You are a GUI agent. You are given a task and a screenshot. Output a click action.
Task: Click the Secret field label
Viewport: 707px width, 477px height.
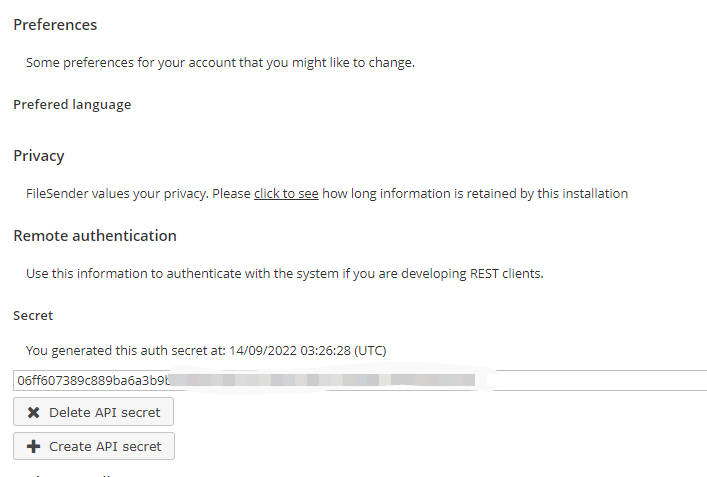pos(33,315)
